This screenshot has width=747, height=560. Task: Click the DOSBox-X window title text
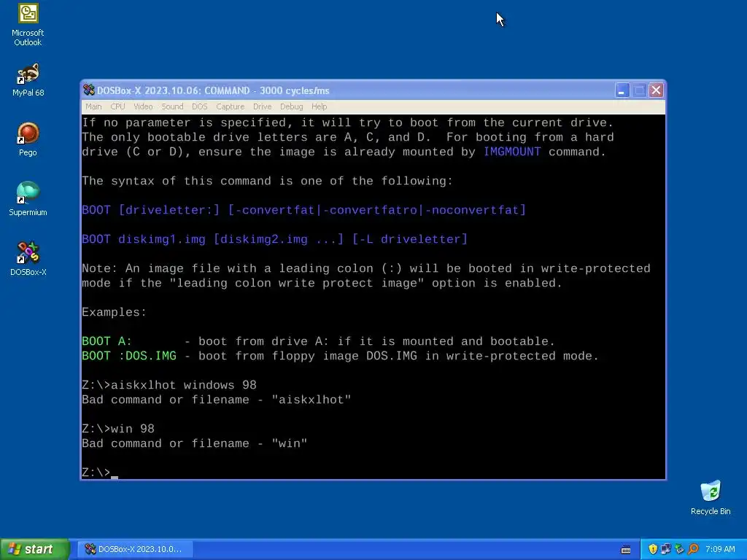tap(213, 90)
